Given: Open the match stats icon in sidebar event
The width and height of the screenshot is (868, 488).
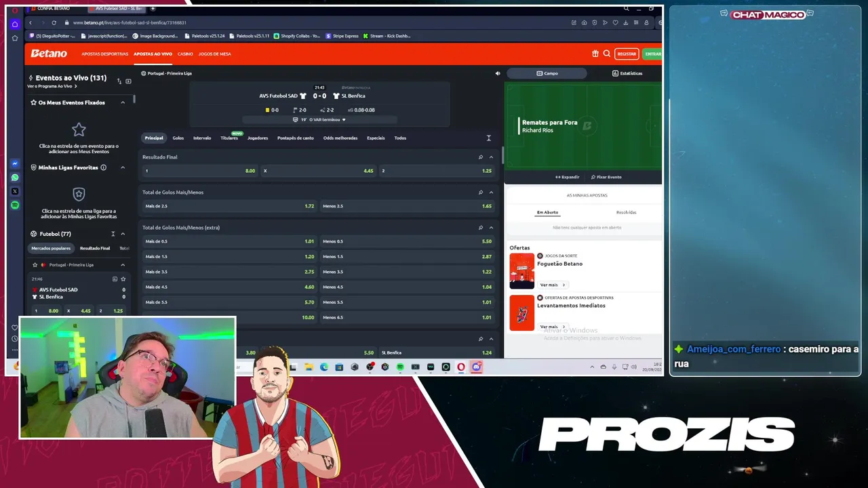Looking at the screenshot, I should point(115,279).
